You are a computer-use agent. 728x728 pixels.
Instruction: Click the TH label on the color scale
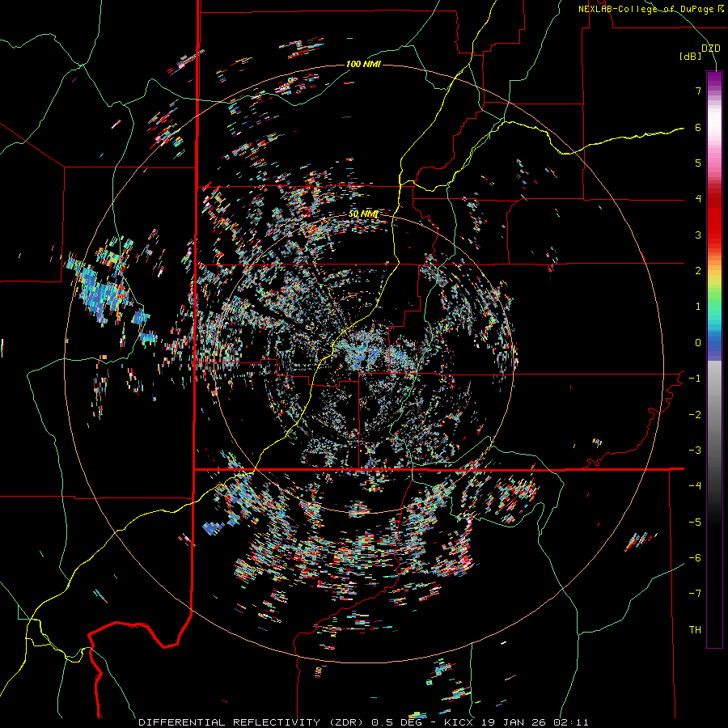tap(695, 630)
